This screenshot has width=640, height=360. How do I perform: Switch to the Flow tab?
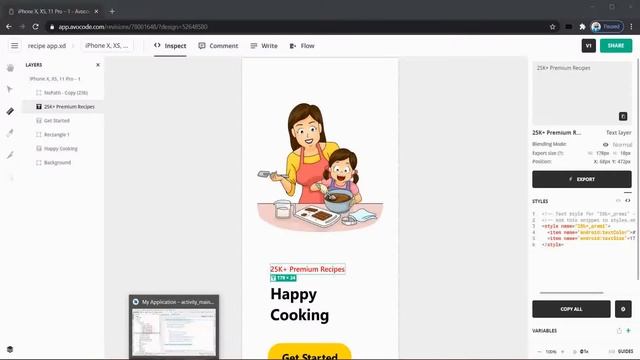302,46
